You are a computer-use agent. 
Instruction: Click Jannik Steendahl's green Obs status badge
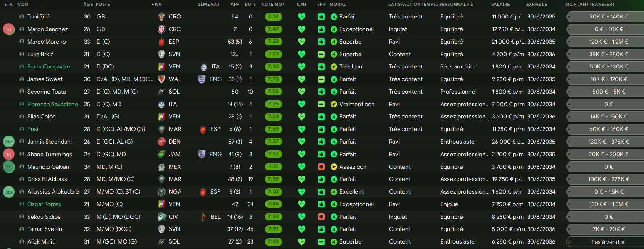pyautogui.click(x=8, y=142)
